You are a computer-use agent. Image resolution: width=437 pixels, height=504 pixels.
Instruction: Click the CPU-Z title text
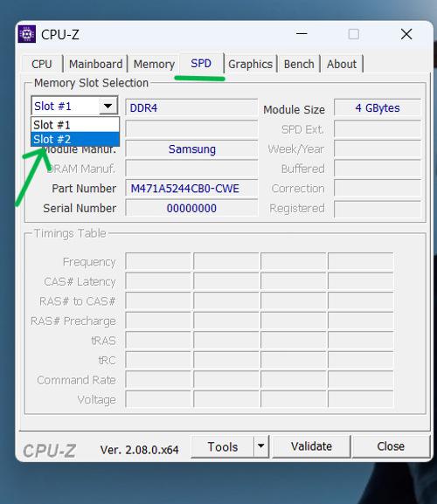click(x=60, y=34)
